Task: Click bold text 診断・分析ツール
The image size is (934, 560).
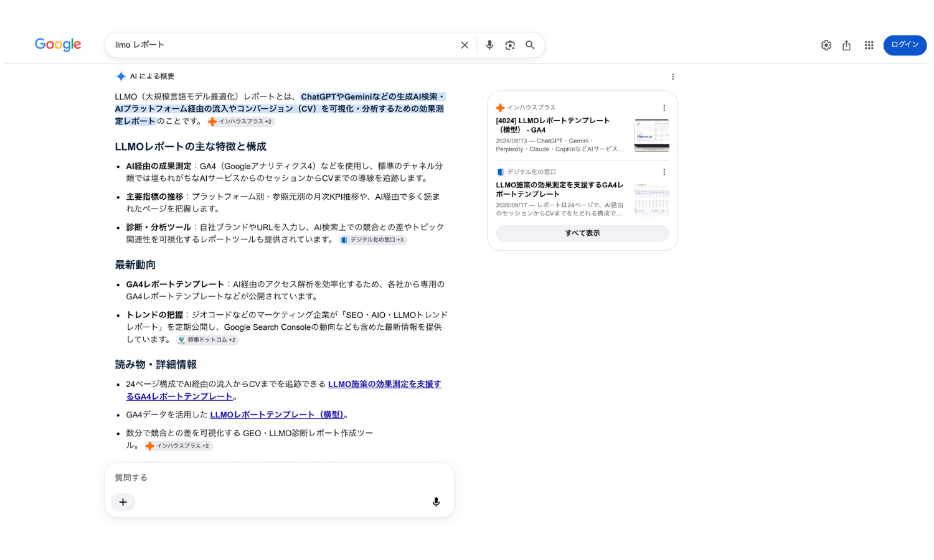Action: tap(159, 227)
